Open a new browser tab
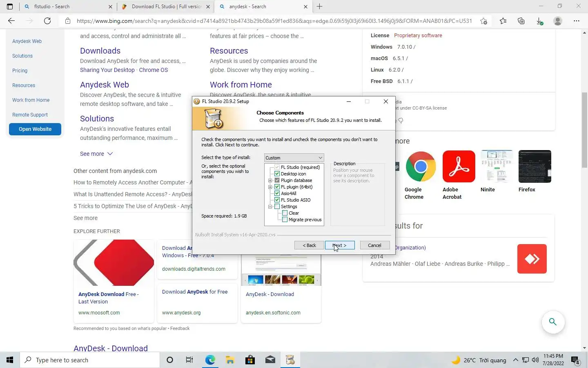This screenshot has height=368, width=588. (x=320, y=7)
